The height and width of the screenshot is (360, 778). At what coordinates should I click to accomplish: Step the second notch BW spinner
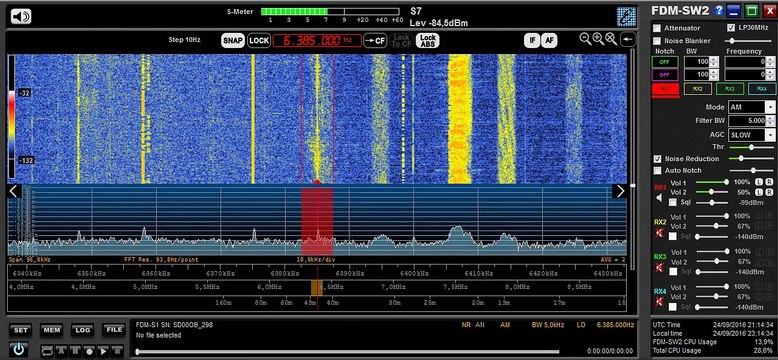(x=714, y=75)
